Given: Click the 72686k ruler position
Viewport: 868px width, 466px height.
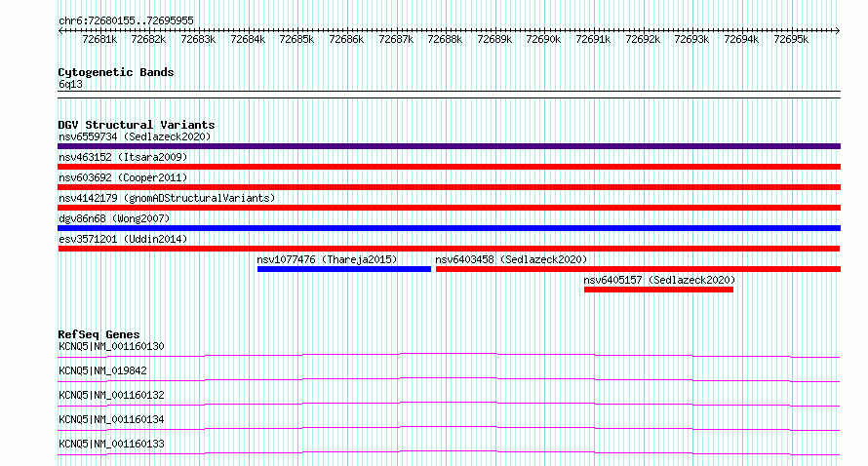Looking at the screenshot, I should coord(346,39).
